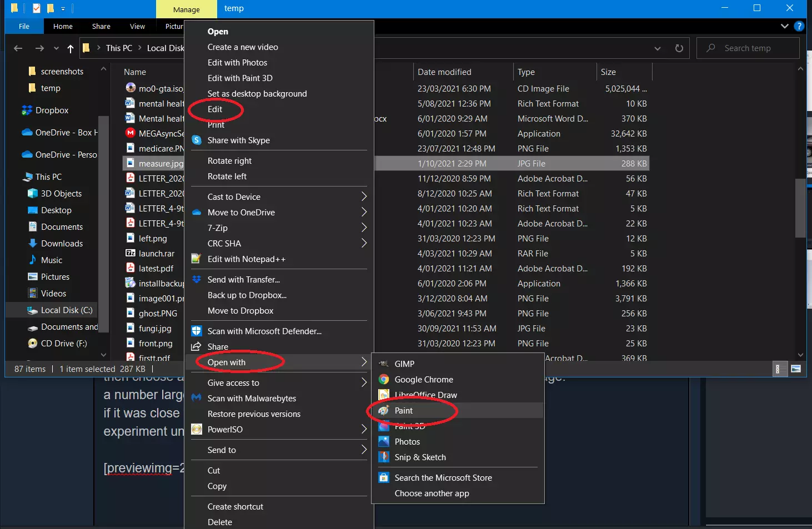Click the Google Chrome icon in submenu
Image resolution: width=812 pixels, height=529 pixels.
click(384, 379)
